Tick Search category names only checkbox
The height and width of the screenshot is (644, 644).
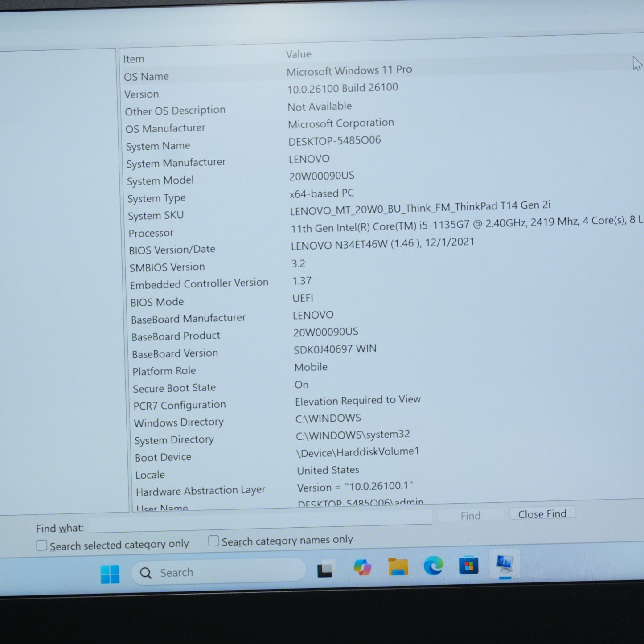tap(213, 541)
